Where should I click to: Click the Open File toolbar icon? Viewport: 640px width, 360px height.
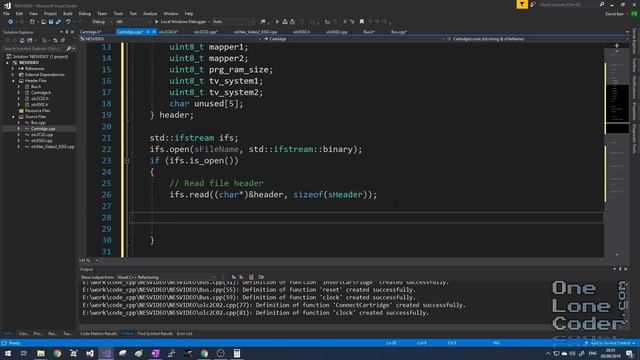43,22
